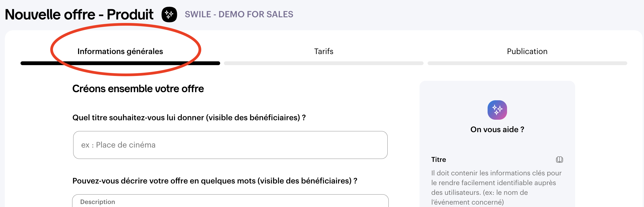Image resolution: width=644 pixels, height=207 pixels.
Task: Click the gray help text about the title
Action: click(x=496, y=188)
